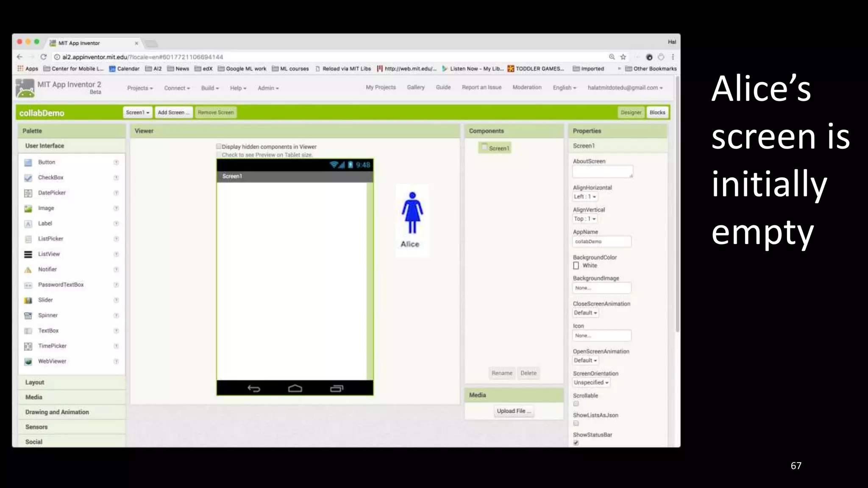This screenshot has height=488, width=868.
Task: Open the Screen1 screen selector dropdown
Action: pos(138,112)
